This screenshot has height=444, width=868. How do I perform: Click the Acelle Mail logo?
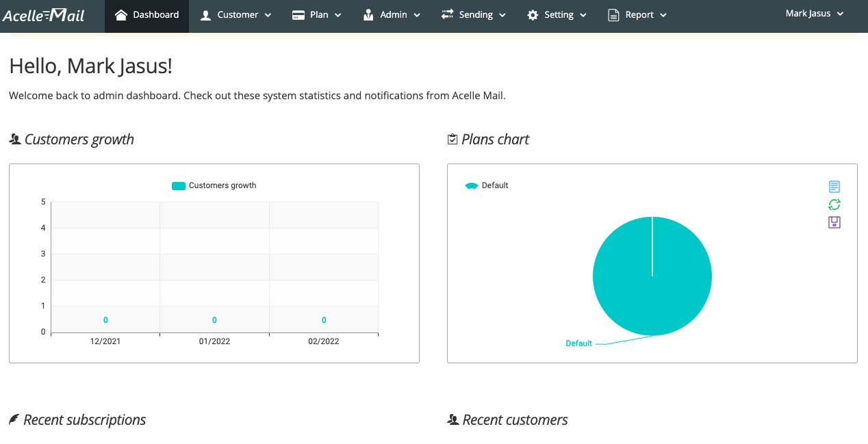click(44, 15)
